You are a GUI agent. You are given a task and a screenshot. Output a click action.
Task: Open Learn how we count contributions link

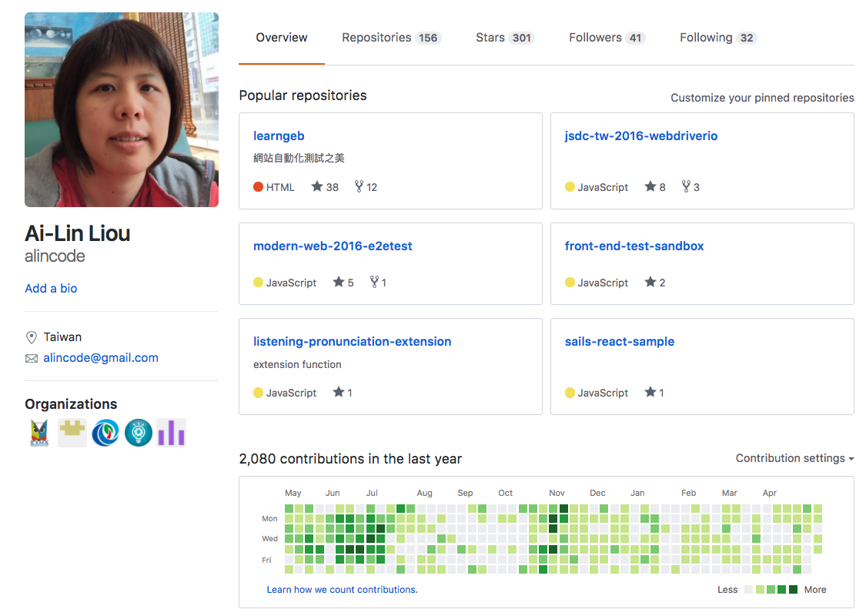[x=342, y=590]
